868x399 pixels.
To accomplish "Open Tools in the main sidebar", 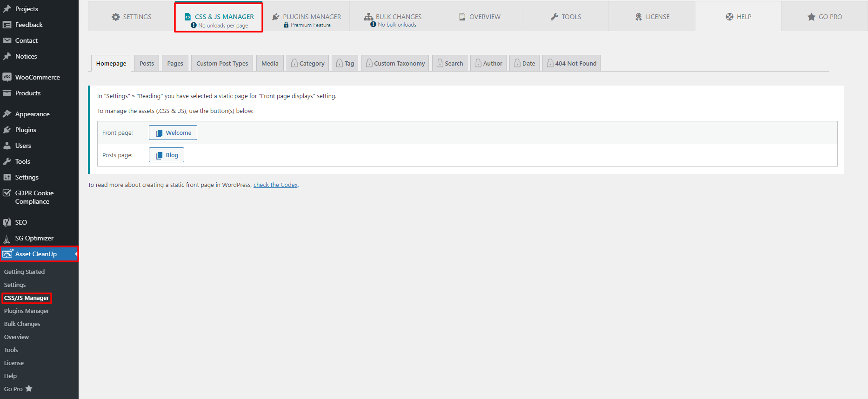I will tap(22, 161).
